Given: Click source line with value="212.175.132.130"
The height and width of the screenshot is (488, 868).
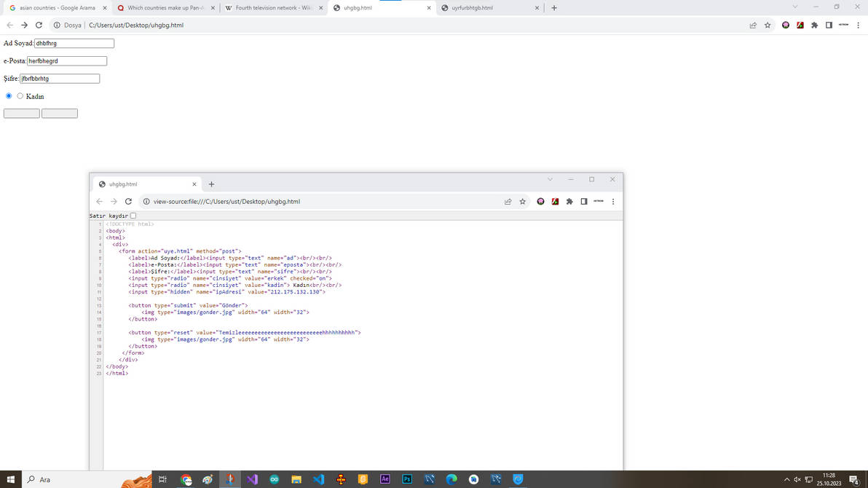Looking at the screenshot, I should click(x=227, y=292).
